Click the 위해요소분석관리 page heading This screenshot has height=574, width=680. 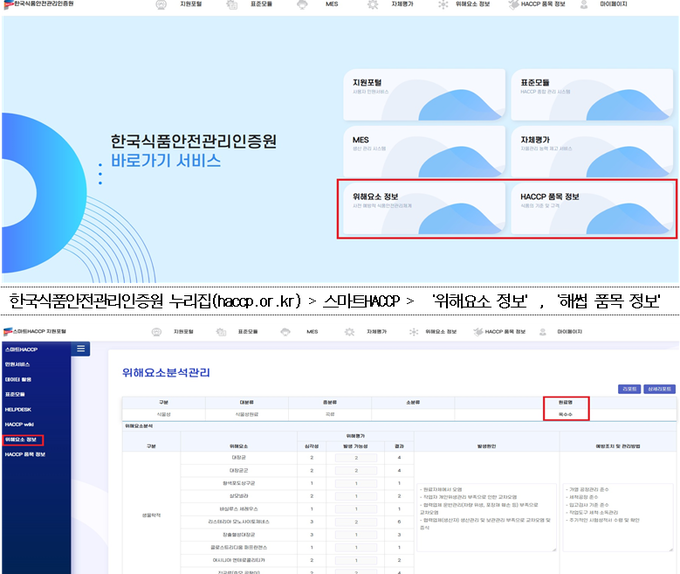(166, 373)
